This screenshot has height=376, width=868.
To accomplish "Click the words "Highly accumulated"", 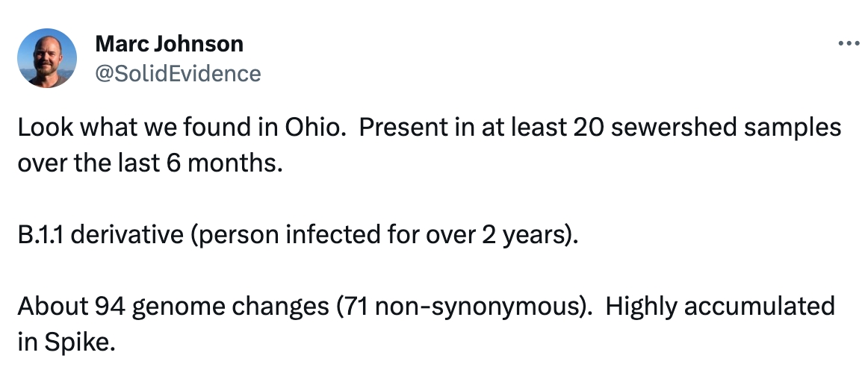I will coord(720,306).
